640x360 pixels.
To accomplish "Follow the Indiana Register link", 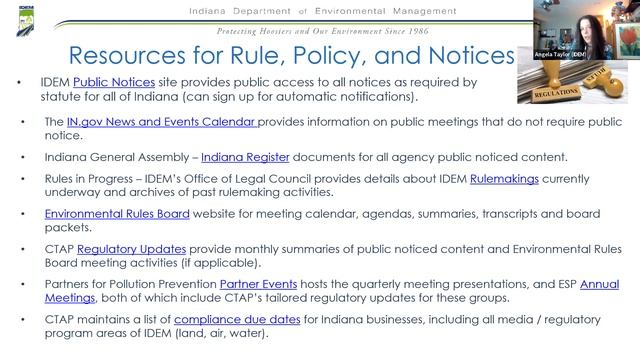I will click(x=245, y=157).
